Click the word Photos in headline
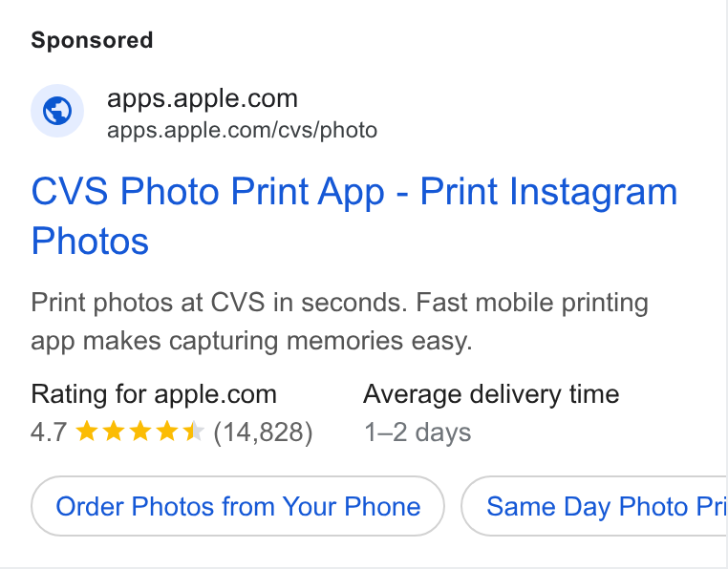 click(x=90, y=242)
